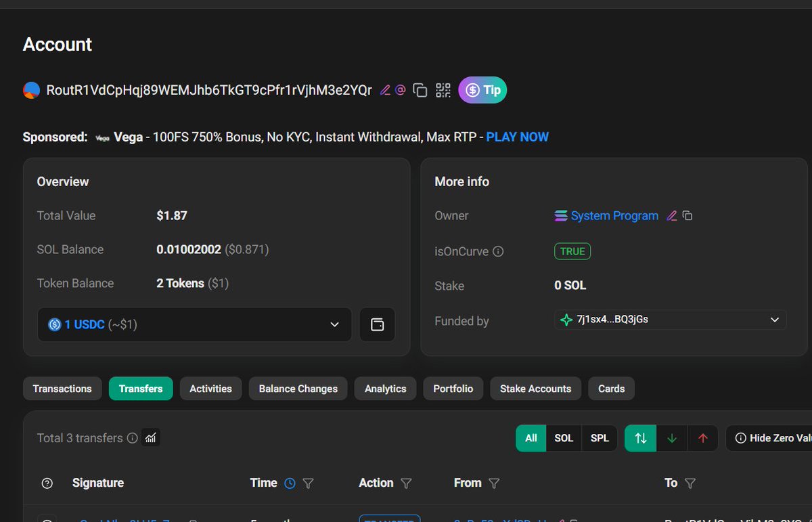
Task: Open the Time column filter
Action: [x=308, y=483]
